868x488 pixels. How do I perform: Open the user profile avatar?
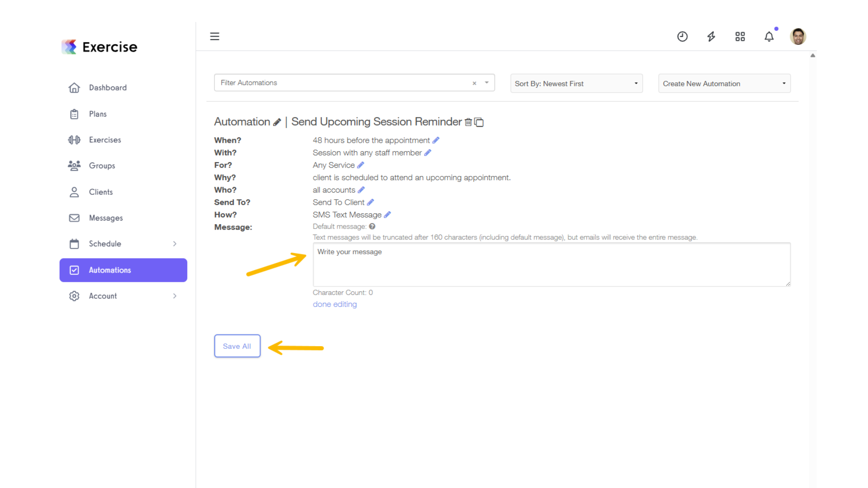tap(798, 36)
